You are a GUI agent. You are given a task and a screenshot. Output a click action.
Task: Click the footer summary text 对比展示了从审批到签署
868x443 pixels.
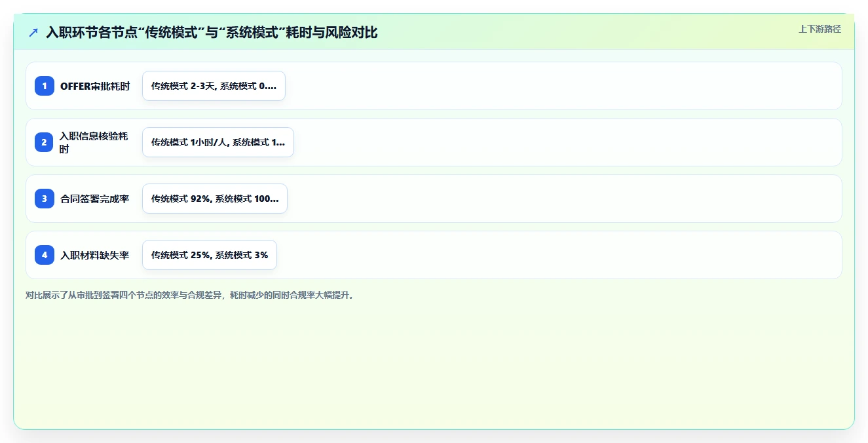point(190,296)
